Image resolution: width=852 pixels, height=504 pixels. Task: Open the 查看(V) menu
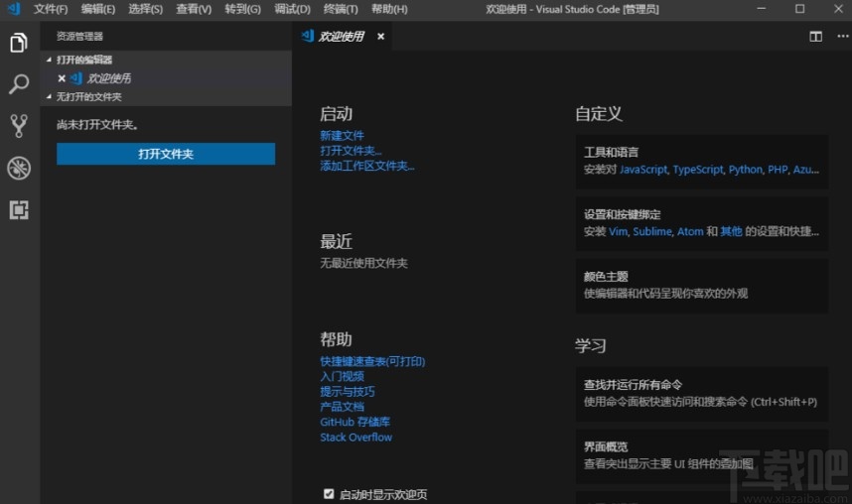[x=194, y=9]
